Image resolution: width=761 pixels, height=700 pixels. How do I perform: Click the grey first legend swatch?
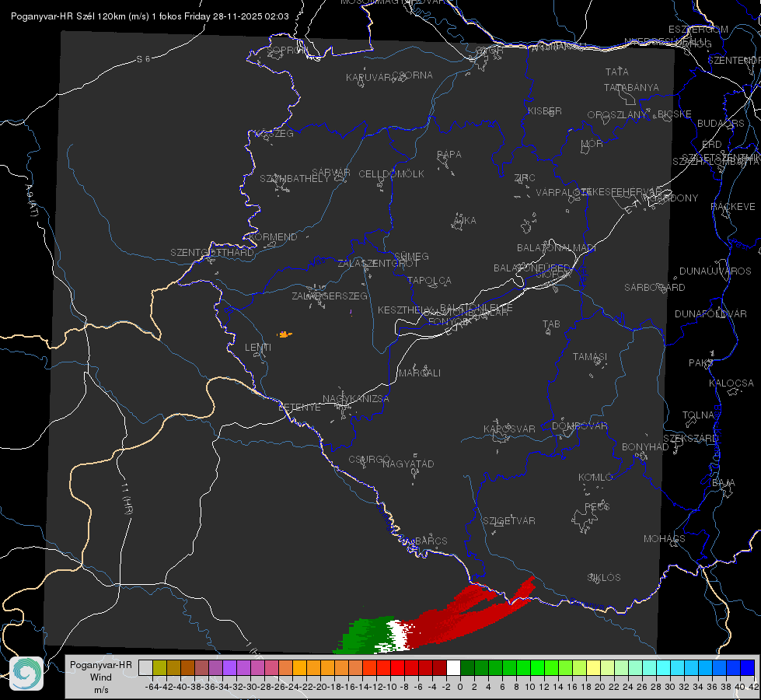145,667
